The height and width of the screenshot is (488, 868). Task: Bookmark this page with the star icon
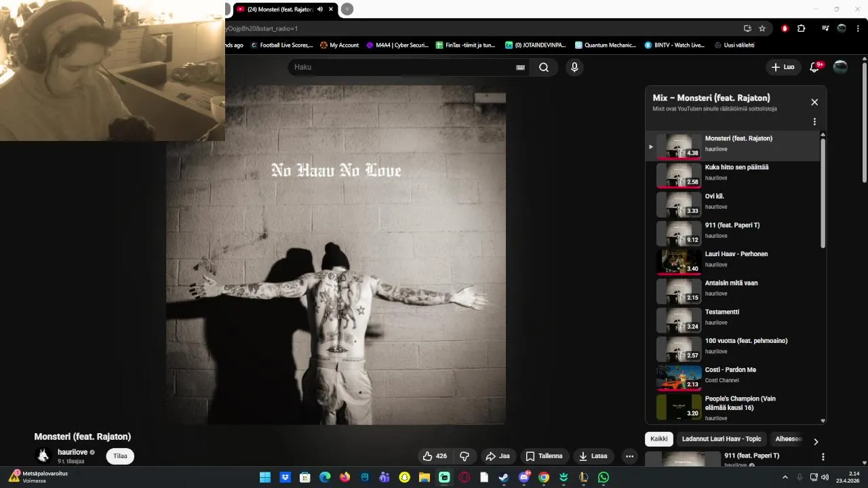pyautogui.click(x=762, y=28)
